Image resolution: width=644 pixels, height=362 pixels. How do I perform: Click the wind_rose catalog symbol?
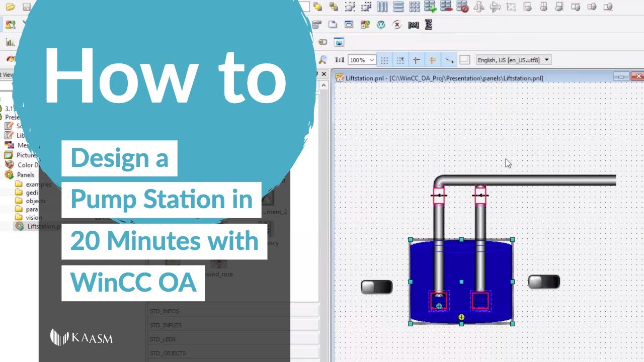(219, 268)
